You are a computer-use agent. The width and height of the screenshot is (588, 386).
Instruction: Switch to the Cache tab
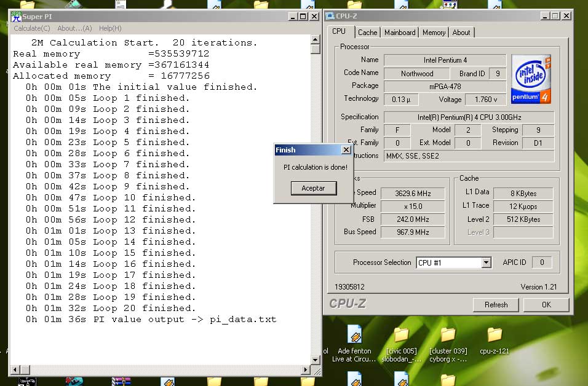point(367,33)
